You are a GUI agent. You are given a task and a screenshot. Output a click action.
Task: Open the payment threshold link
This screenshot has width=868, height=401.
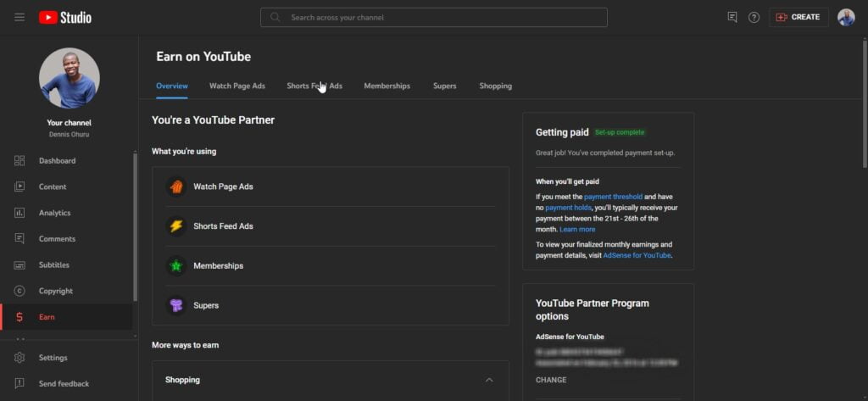[x=614, y=197]
